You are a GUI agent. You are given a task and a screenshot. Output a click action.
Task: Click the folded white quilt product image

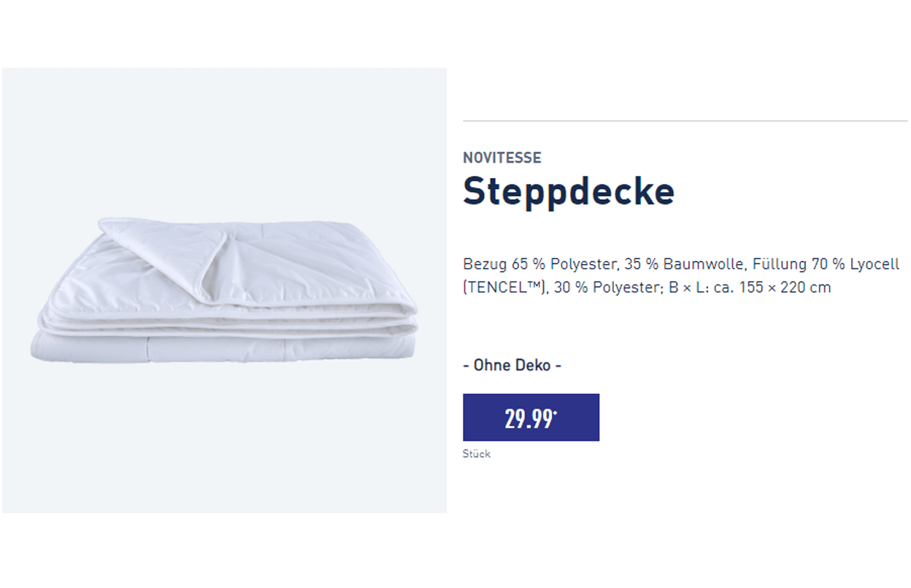pos(223,292)
